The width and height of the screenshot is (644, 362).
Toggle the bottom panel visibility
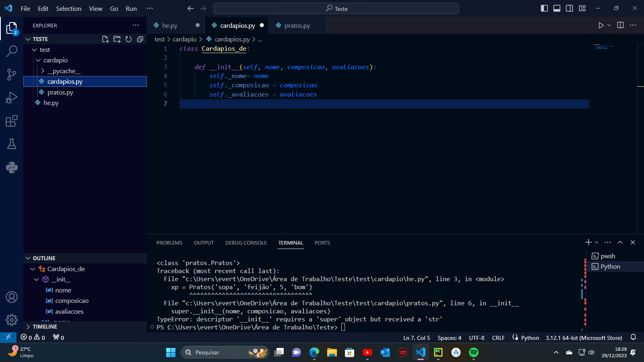click(557, 8)
